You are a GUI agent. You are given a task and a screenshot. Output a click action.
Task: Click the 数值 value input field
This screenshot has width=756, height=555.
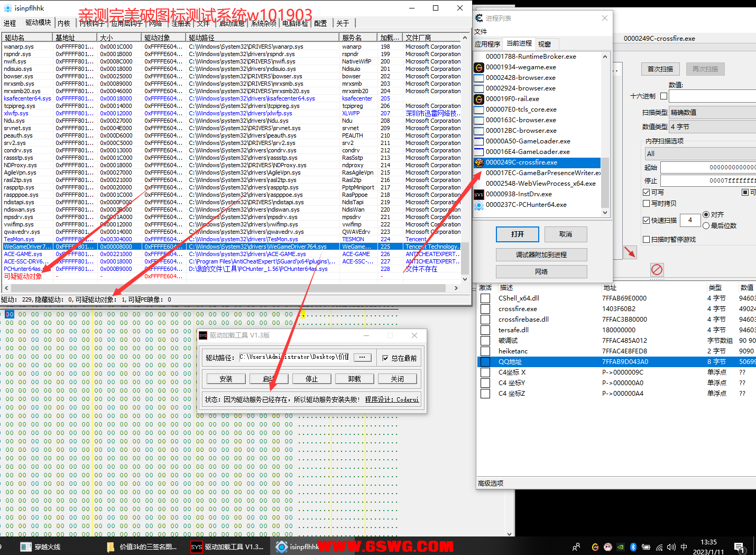click(x=712, y=96)
